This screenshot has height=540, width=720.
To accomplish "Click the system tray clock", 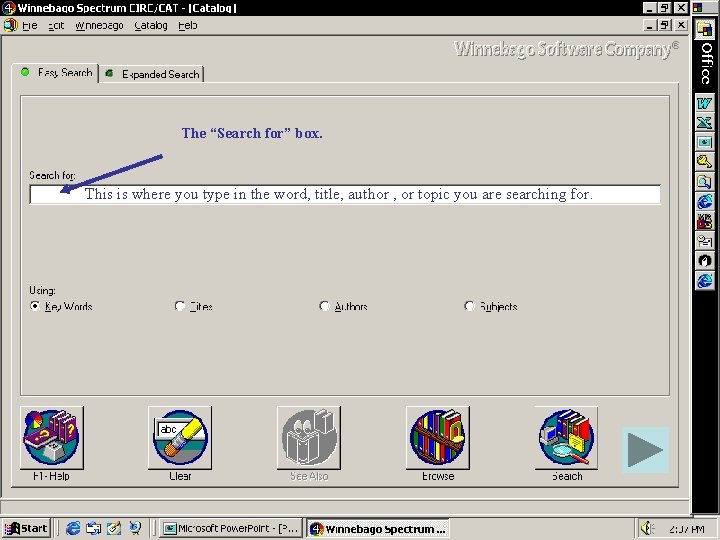I will [x=686, y=529].
